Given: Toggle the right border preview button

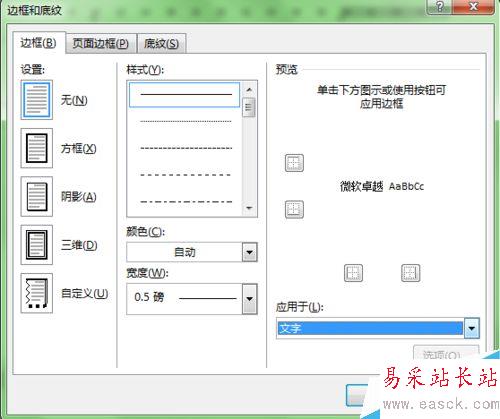Looking at the screenshot, I should (x=410, y=273).
